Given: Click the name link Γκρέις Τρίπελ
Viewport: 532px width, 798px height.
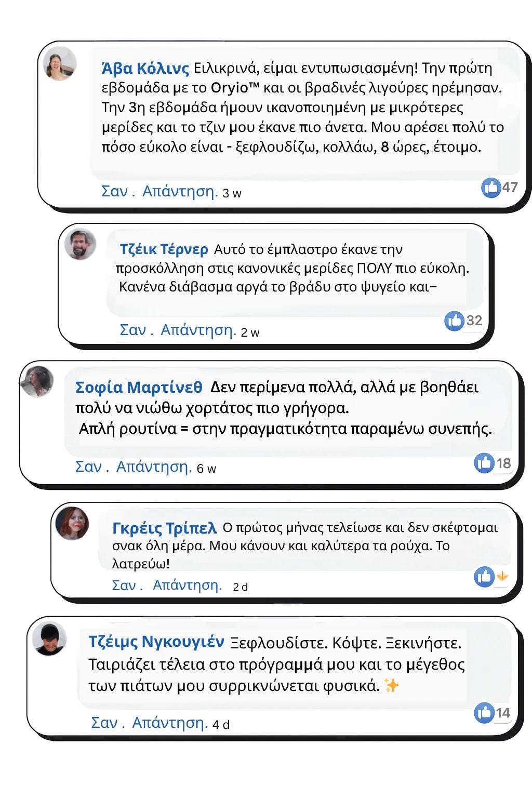Looking at the screenshot, I should point(164,528).
